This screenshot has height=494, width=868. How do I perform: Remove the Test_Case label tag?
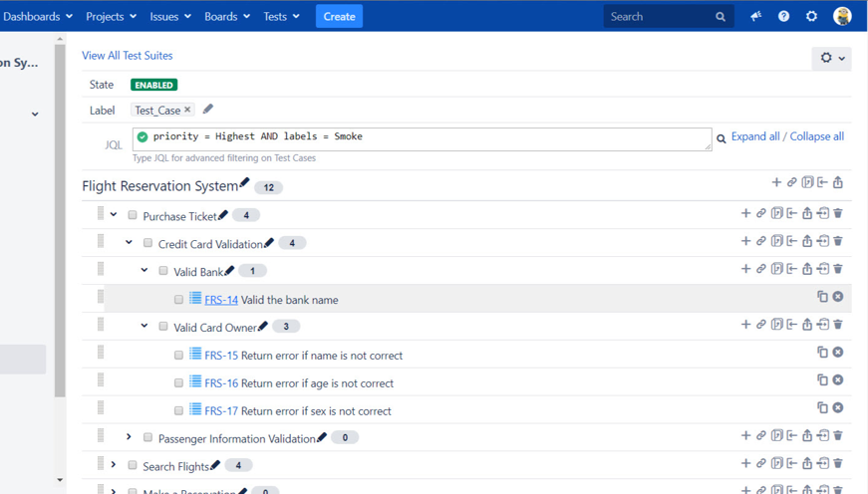(x=187, y=110)
